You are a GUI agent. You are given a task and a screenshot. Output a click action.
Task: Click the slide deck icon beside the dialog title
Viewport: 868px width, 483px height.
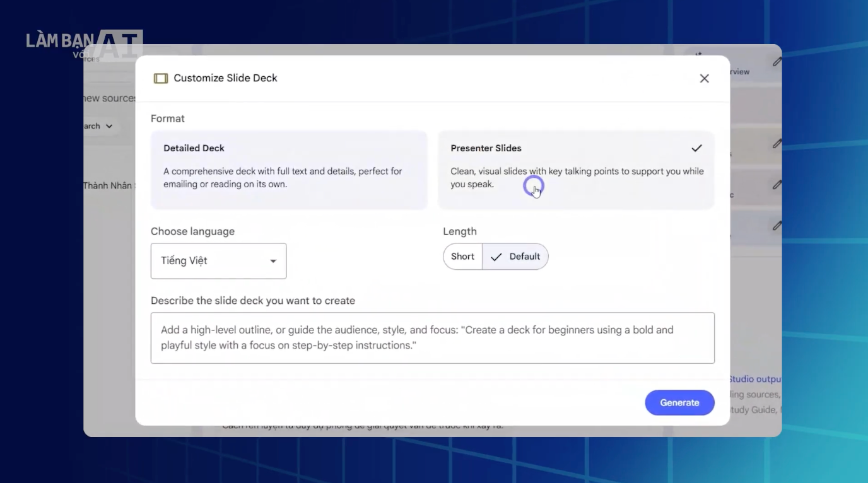click(161, 78)
